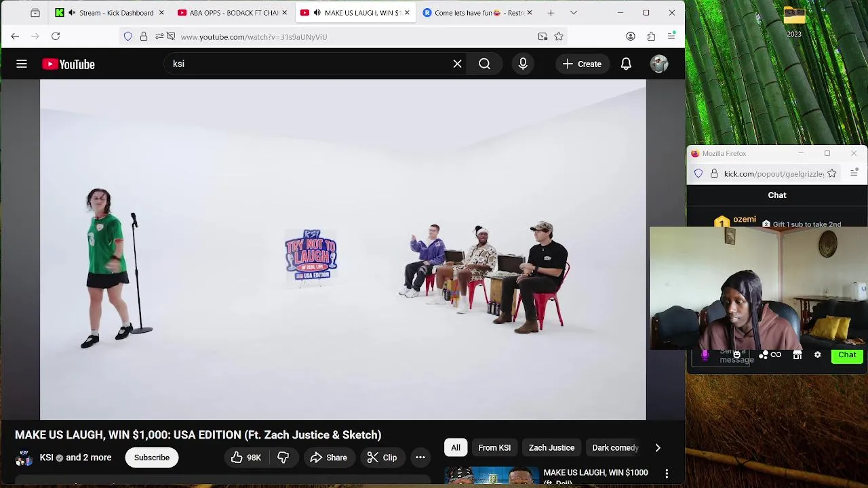868x488 pixels.
Task: View site info via the YouTube padlock
Action: tap(143, 37)
